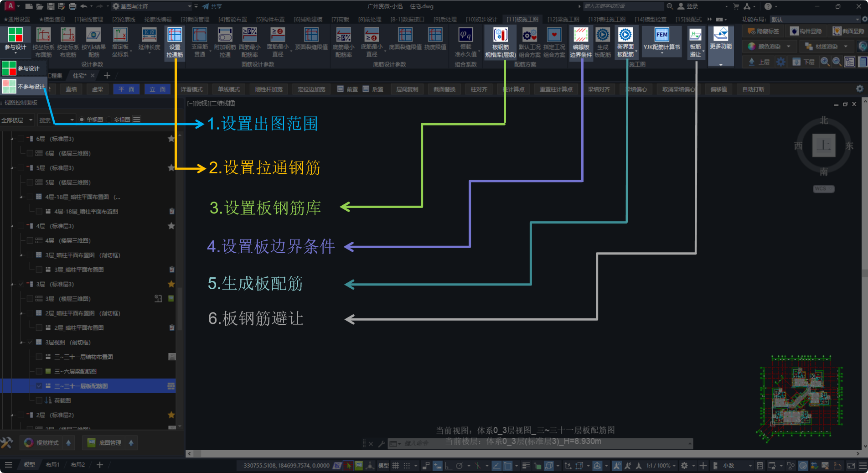Select 编辑板边界条件 tool
The height and width of the screenshot is (473, 868).
[x=580, y=42]
